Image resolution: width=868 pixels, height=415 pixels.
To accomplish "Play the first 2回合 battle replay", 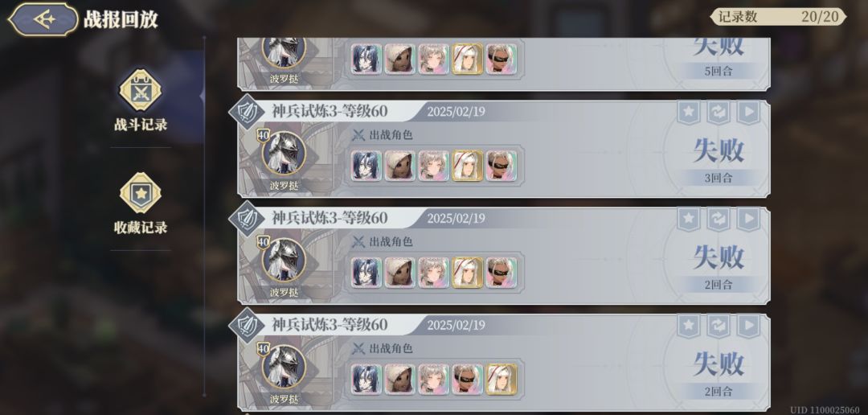I will (748, 220).
